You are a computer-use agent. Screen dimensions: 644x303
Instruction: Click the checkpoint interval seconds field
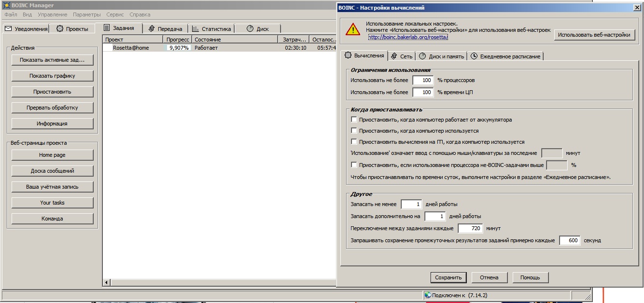point(570,240)
